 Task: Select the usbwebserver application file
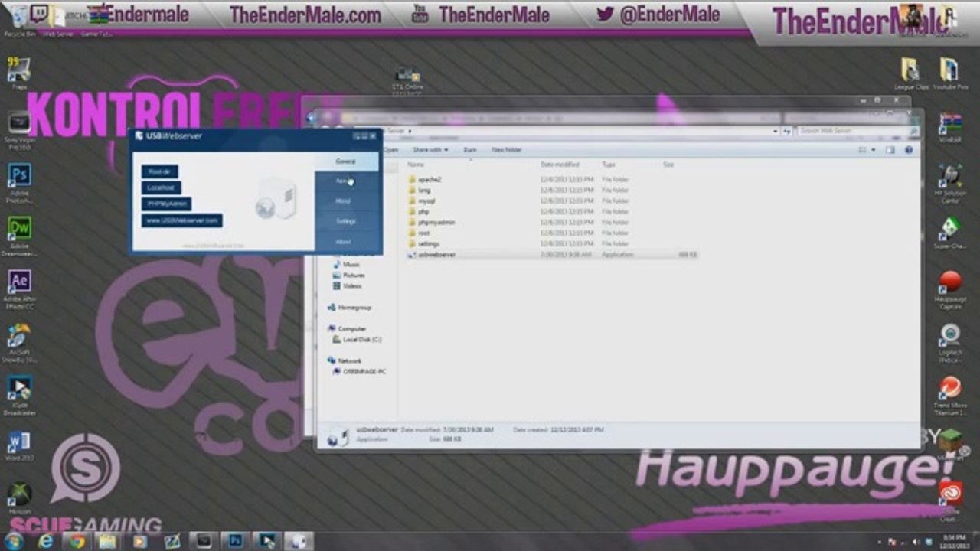click(x=551, y=254)
